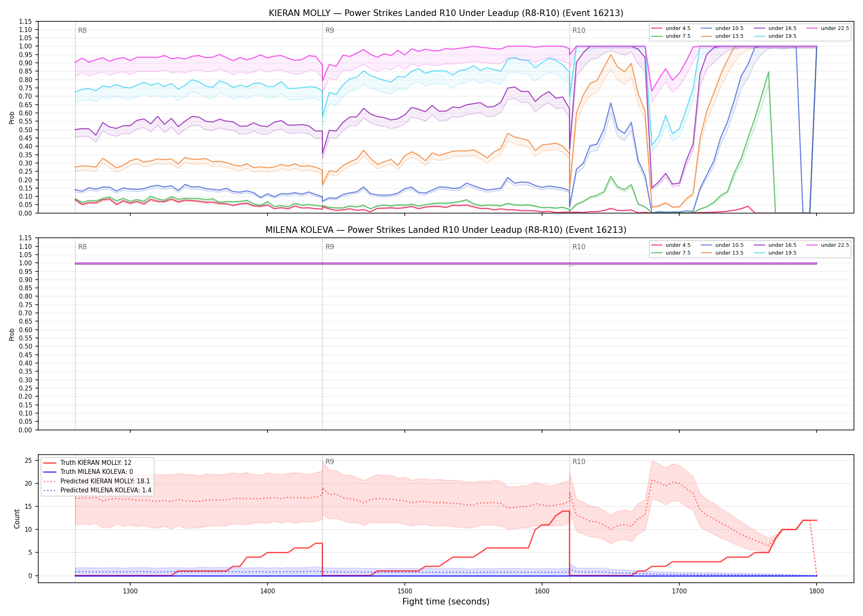The width and height of the screenshot is (863, 616).
Task: Click 'under 16.5' legend entry in Milena Koleva chart
Action: tap(775, 245)
